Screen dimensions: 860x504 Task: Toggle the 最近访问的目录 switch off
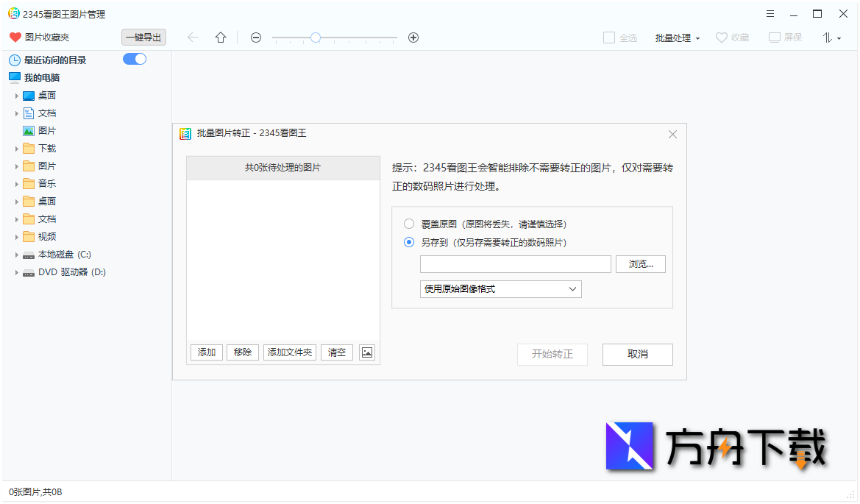pyautogui.click(x=135, y=59)
